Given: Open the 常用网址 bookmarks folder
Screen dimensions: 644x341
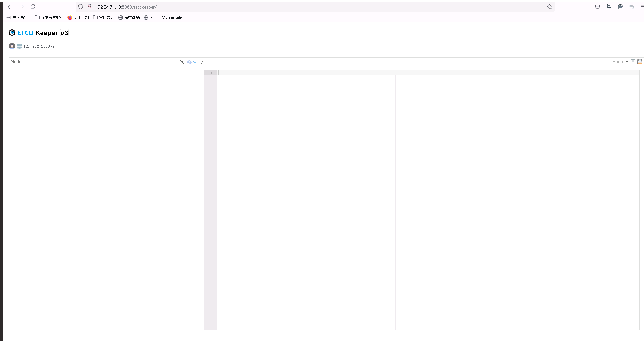Looking at the screenshot, I should tap(103, 18).
